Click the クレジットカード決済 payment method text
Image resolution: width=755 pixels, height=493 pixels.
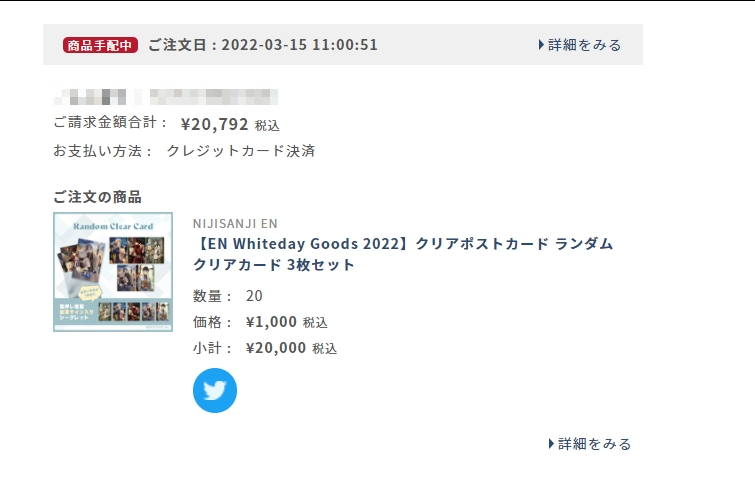coord(241,151)
